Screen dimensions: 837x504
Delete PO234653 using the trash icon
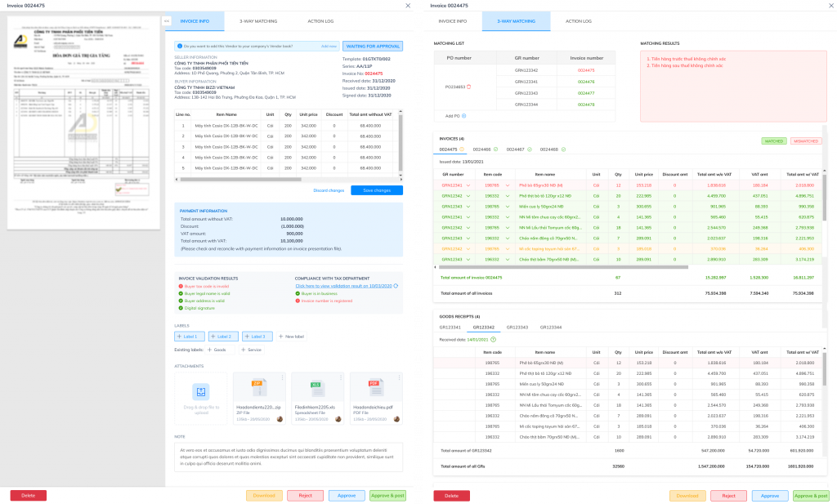(x=469, y=87)
